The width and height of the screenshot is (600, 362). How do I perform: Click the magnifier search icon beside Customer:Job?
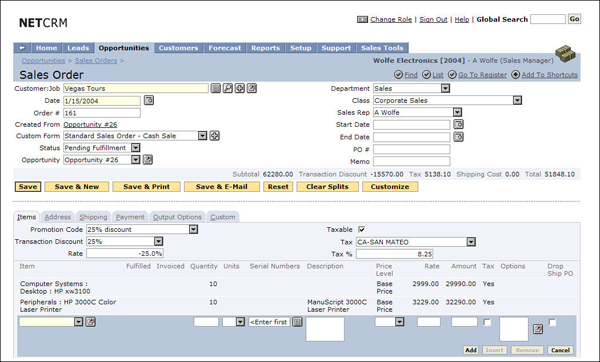pyautogui.click(x=228, y=88)
